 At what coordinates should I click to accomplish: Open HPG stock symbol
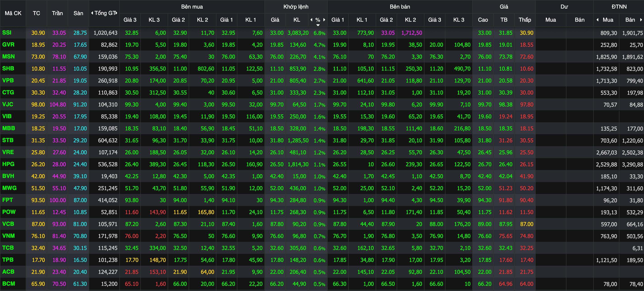click(x=8, y=164)
